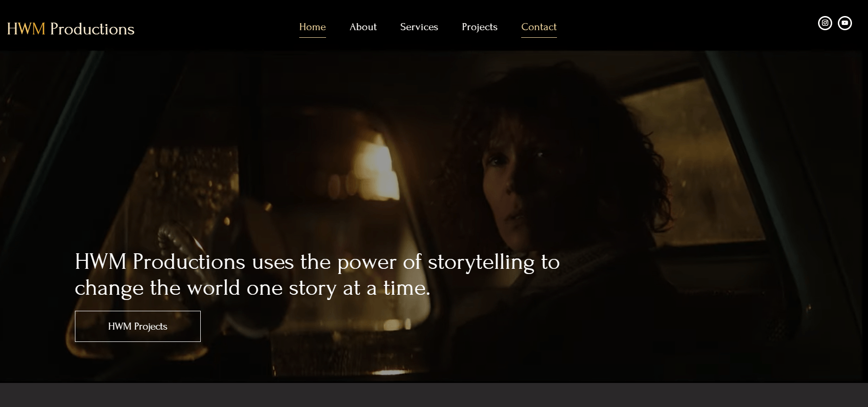
Task: Navigate to Services in navigation bar
Action: pos(419,27)
